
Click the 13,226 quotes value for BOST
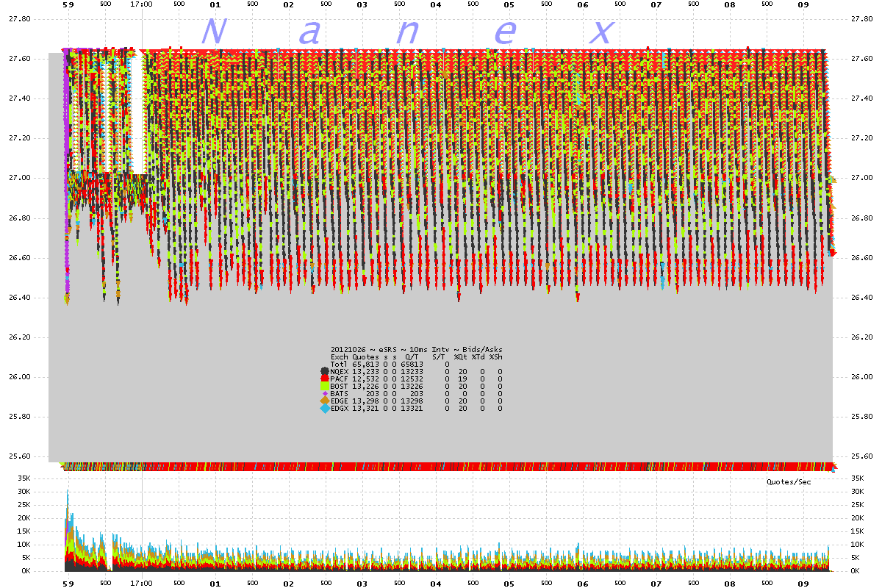point(366,387)
